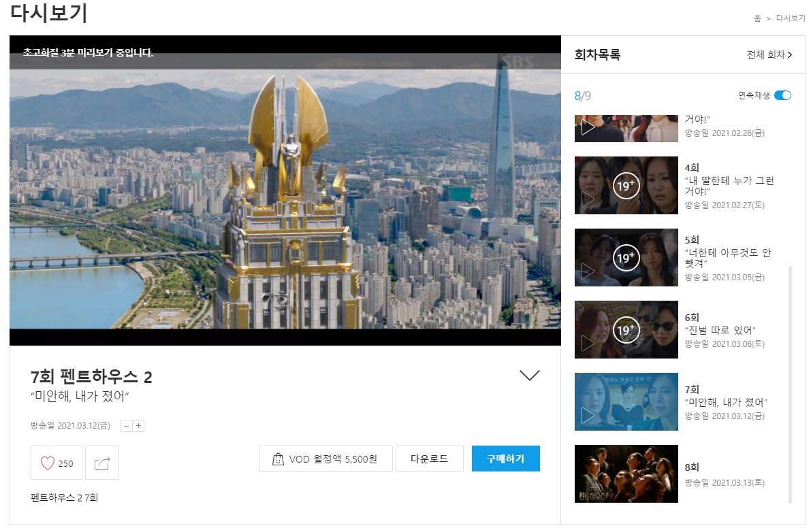811x532 pixels.
Task: Play episode 6회 thumbnail
Action: (626, 329)
